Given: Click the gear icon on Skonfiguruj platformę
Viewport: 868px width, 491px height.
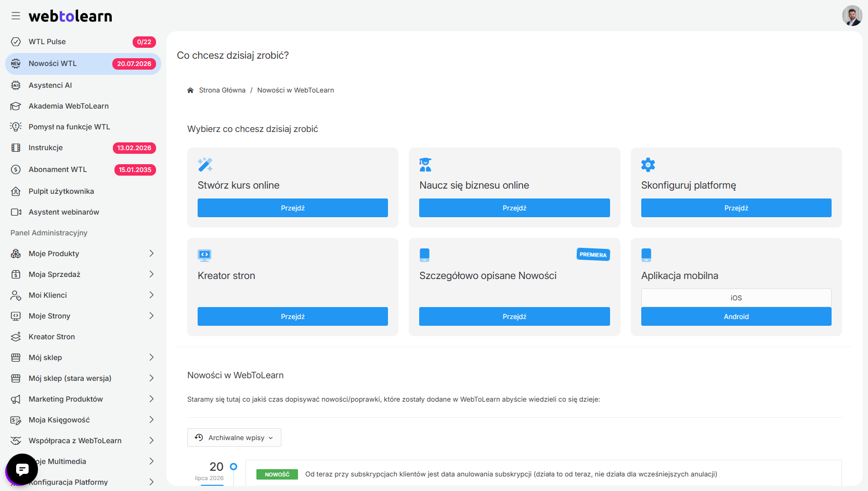Looking at the screenshot, I should [x=648, y=165].
